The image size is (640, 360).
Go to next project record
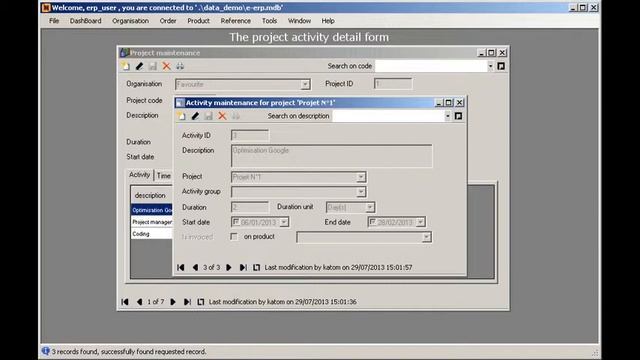[x=173, y=302]
